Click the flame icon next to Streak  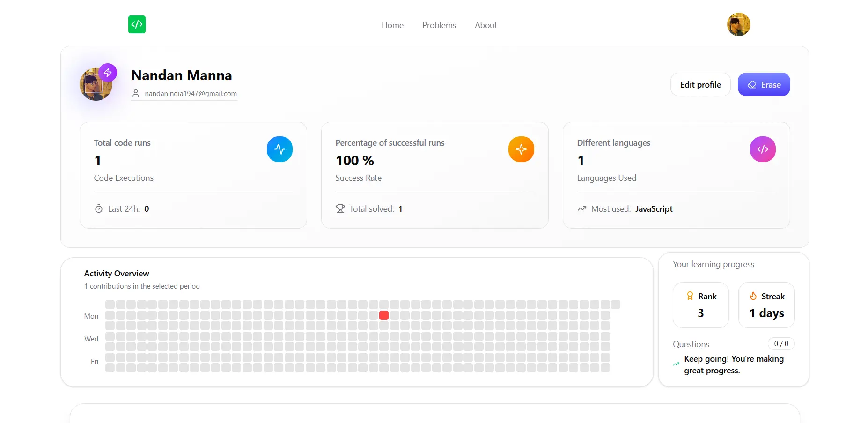click(x=753, y=296)
